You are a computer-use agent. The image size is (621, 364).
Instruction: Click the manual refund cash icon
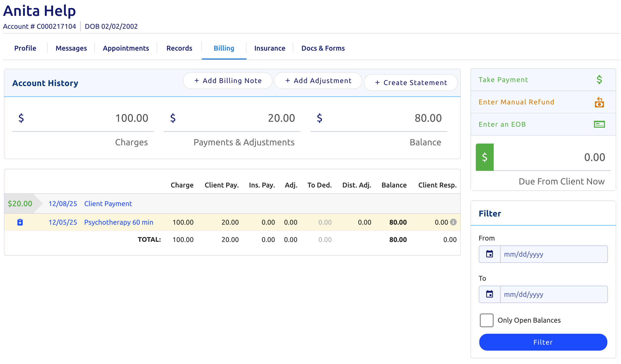pyautogui.click(x=599, y=102)
